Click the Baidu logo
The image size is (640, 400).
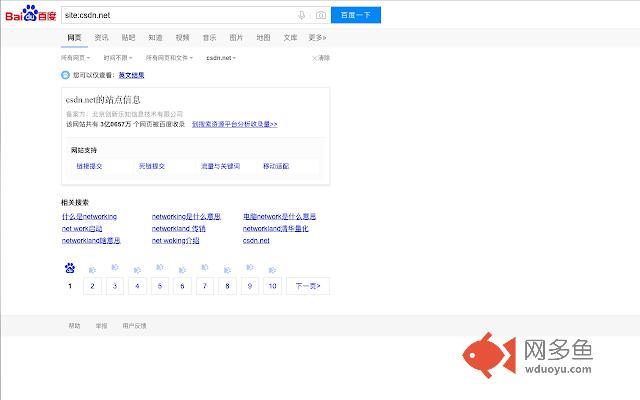31,14
